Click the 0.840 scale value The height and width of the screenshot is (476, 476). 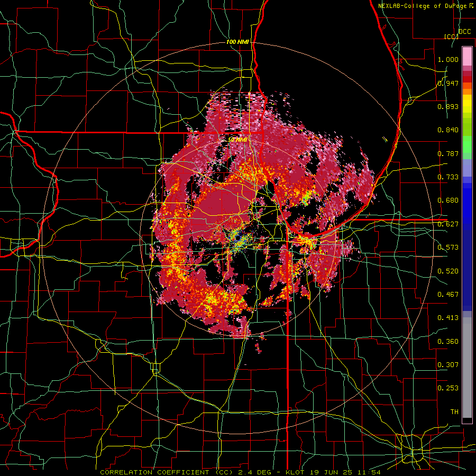click(448, 130)
